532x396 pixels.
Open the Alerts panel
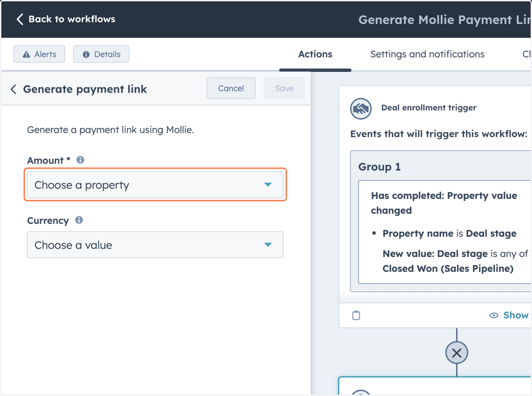39,54
